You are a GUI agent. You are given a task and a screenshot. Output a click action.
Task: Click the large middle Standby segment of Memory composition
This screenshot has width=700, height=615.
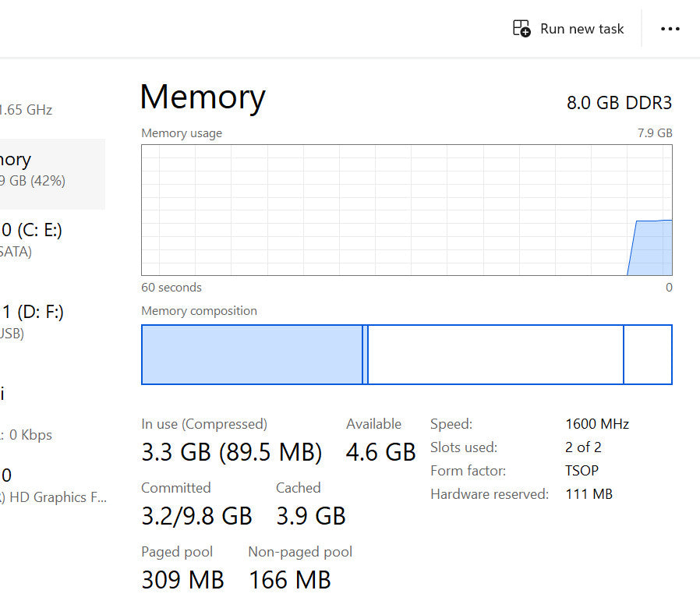click(495, 355)
